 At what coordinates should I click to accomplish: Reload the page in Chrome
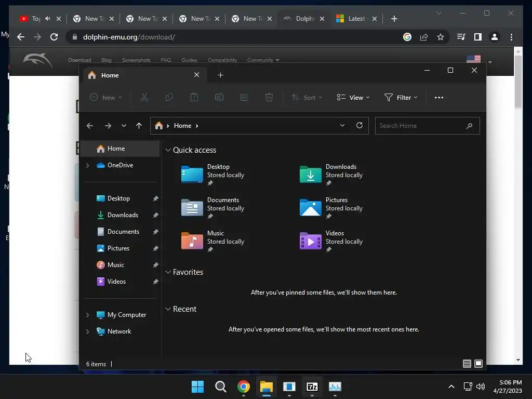(x=54, y=37)
